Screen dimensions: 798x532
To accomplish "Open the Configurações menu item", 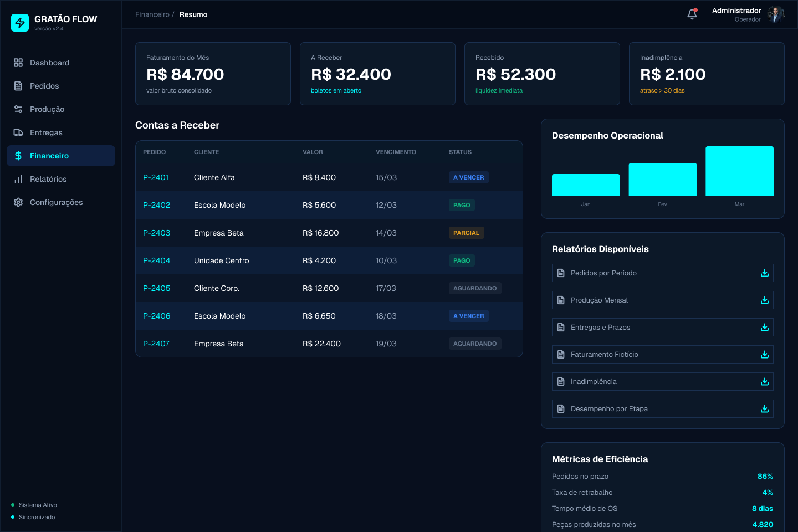I will 61,202.
